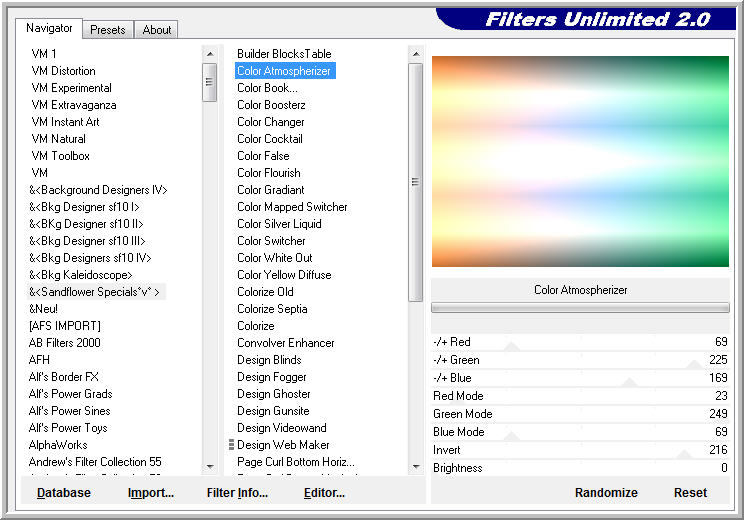Screen dimensions: 744x520
Task: Switch to the Presets tab
Action: pos(108,29)
